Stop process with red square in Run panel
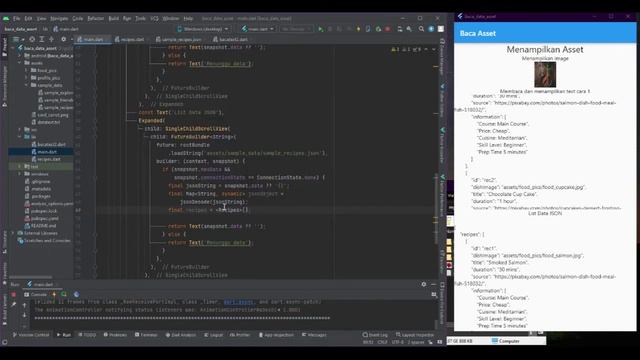 (x=13, y=294)
